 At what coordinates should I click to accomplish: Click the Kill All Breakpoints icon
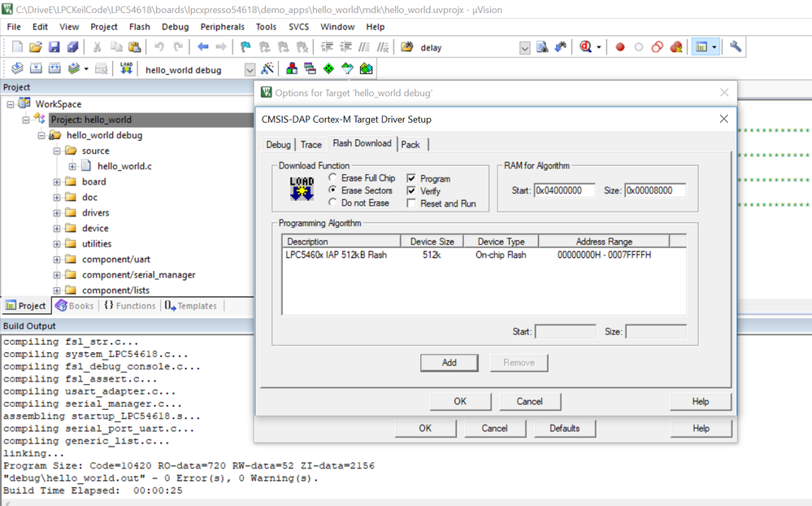click(675, 47)
